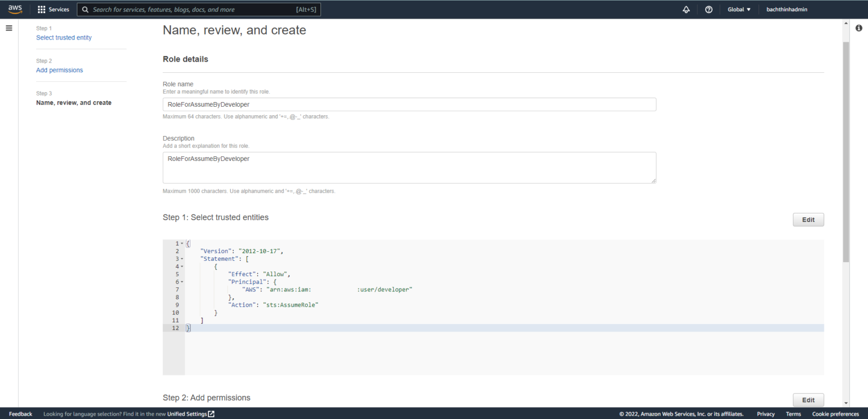868x419 pixels.
Task: Open the Services grid menu
Action: coord(53,10)
